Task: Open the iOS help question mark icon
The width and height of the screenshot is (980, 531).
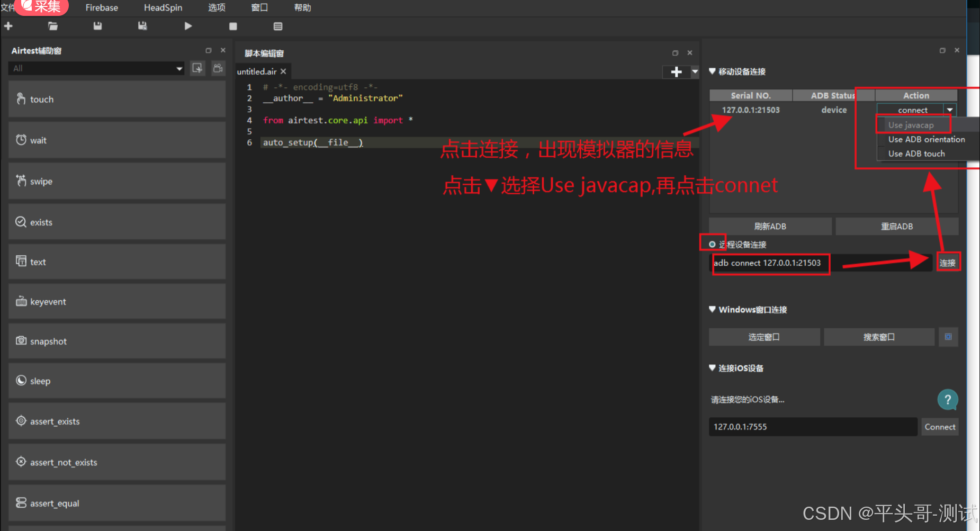Action: pyautogui.click(x=948, y=400)
